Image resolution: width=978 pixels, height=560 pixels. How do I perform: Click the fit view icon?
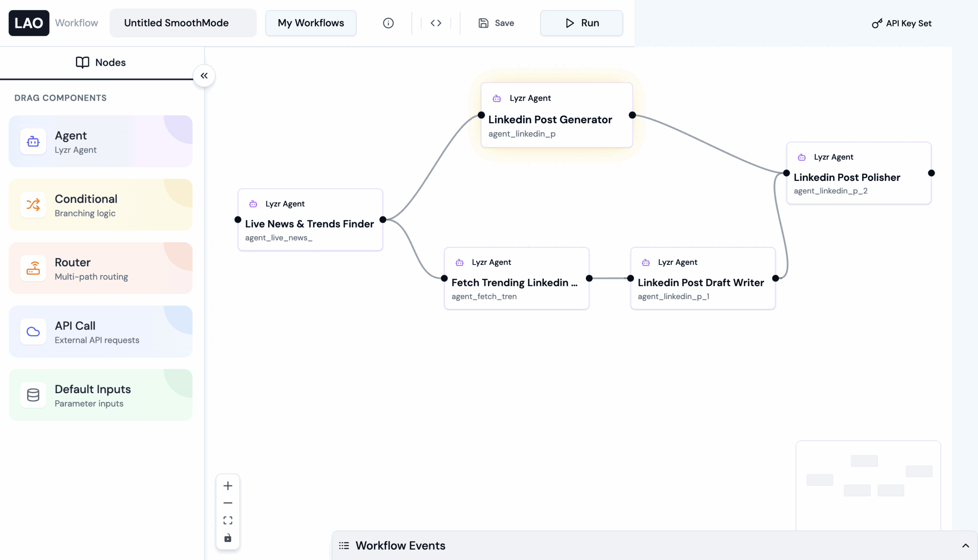228,520
